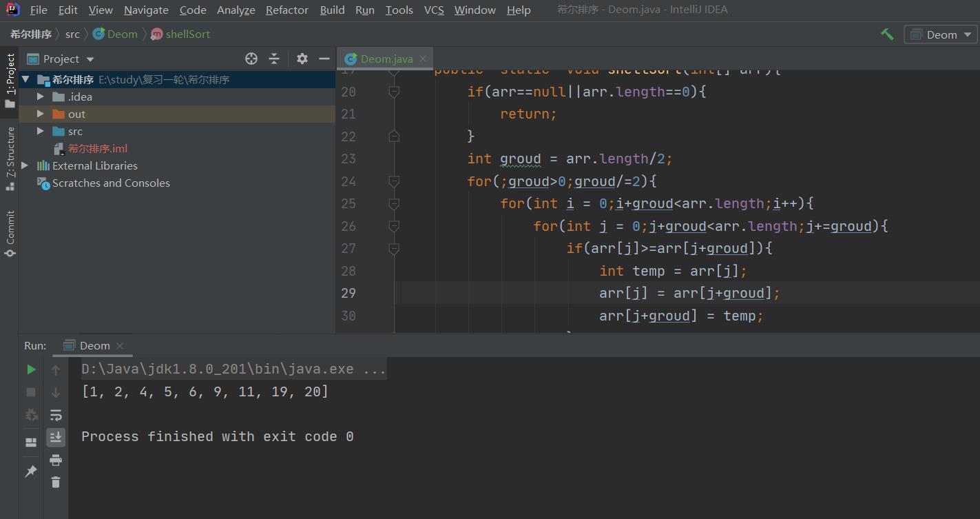Screen dimensions: 980x519
Task: Open the Tools menu
Action: click(x=399, y=10)
